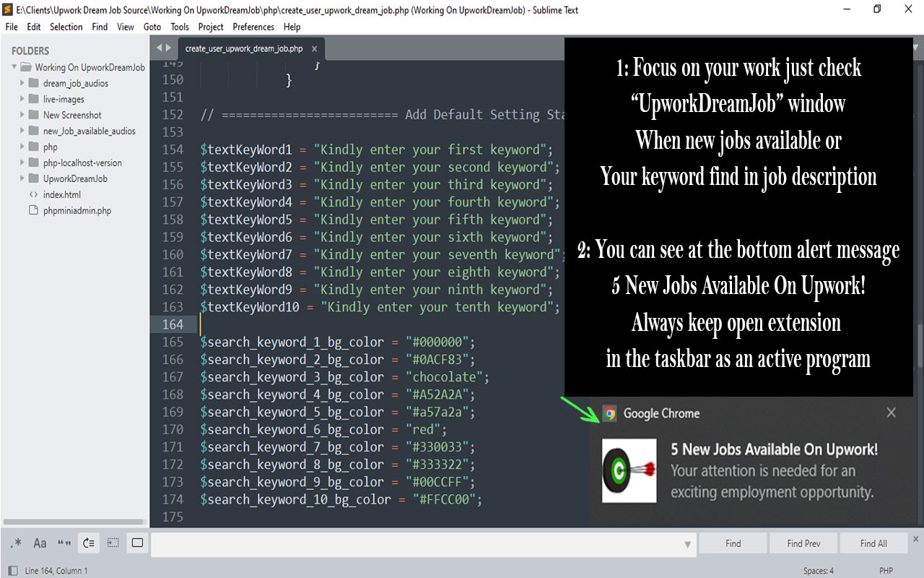The image size is (924, 578).
Task: Click the index.html code file icon
Action: (x=33, y=194)
